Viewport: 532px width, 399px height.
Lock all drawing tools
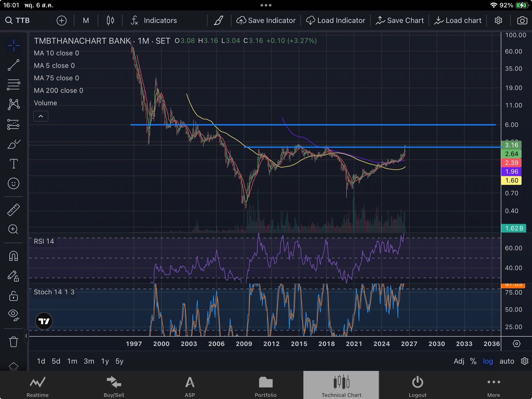(x=13, y=296)
